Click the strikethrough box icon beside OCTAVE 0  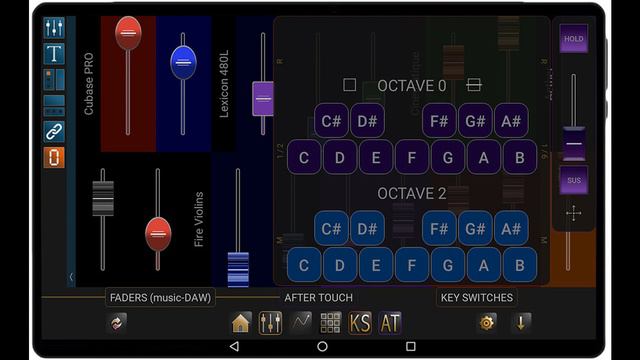coord(473,85)
